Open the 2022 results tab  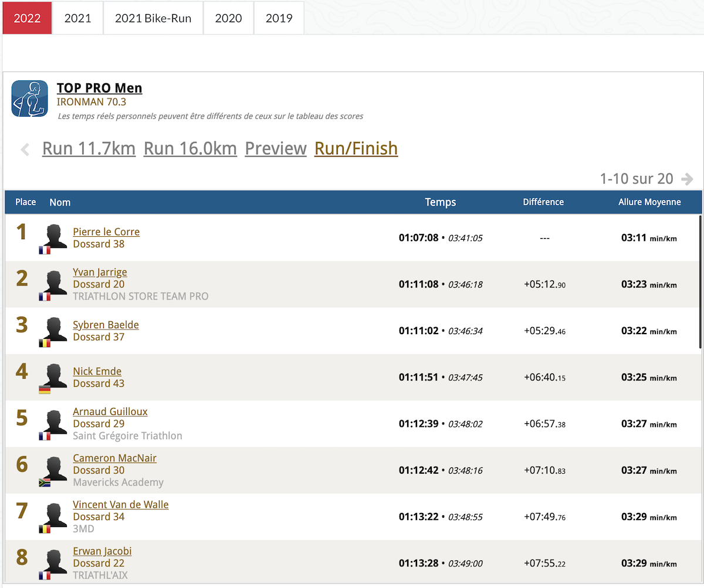pyautogui.click(x=27, y=18)
